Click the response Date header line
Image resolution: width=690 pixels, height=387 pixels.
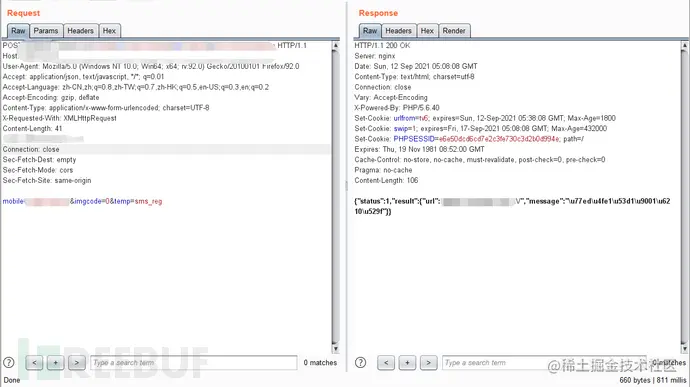tap(416, 66)
